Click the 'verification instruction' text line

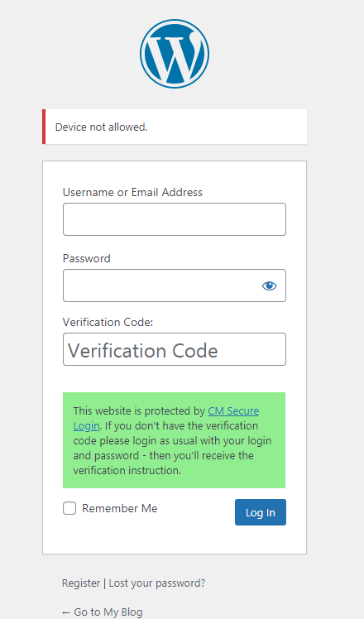pos(127,471)
